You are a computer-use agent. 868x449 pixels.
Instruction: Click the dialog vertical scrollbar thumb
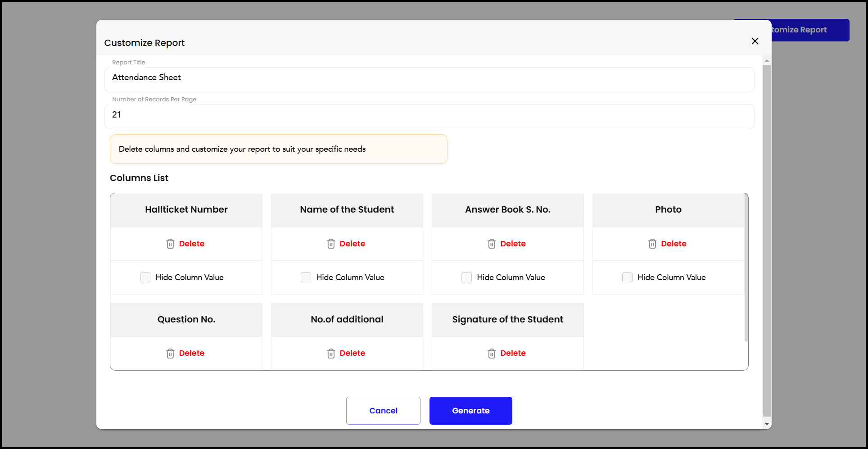pyautogui.click(x=767, y=240)
